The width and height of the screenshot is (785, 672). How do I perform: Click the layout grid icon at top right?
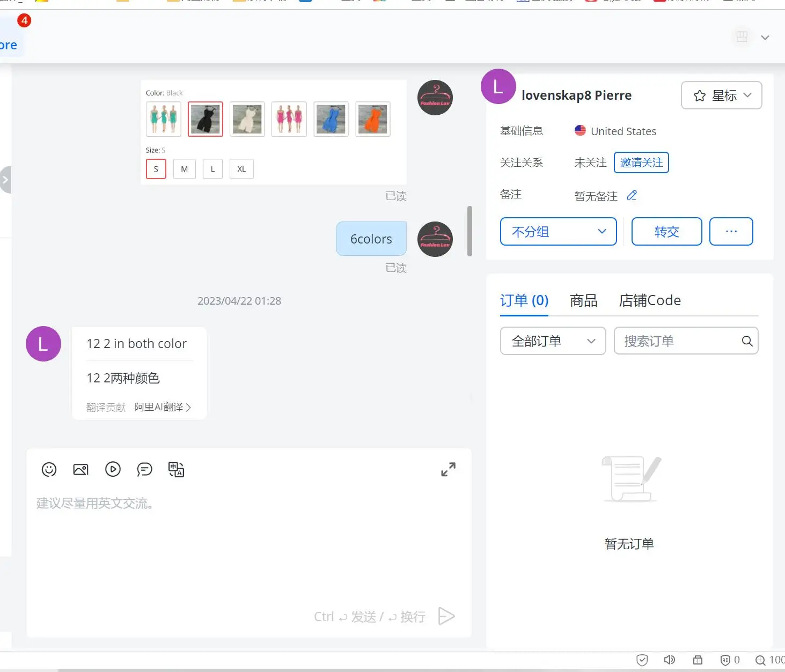click(742, 37)
